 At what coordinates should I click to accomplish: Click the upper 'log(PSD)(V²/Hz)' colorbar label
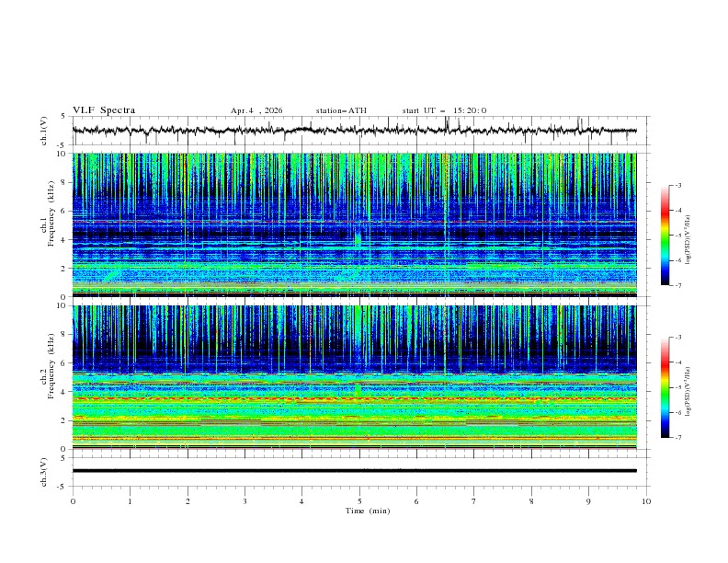tap(688, 240)
